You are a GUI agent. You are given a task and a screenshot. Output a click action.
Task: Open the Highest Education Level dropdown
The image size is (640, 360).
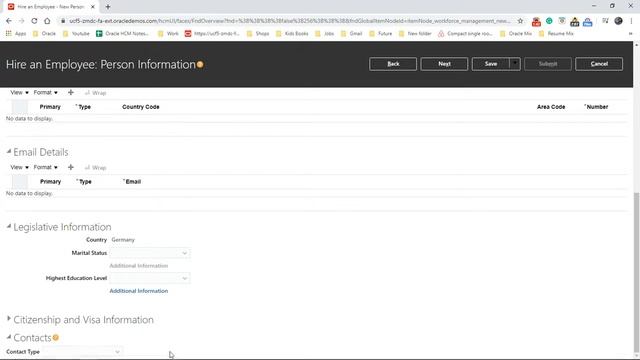(149, 278)
